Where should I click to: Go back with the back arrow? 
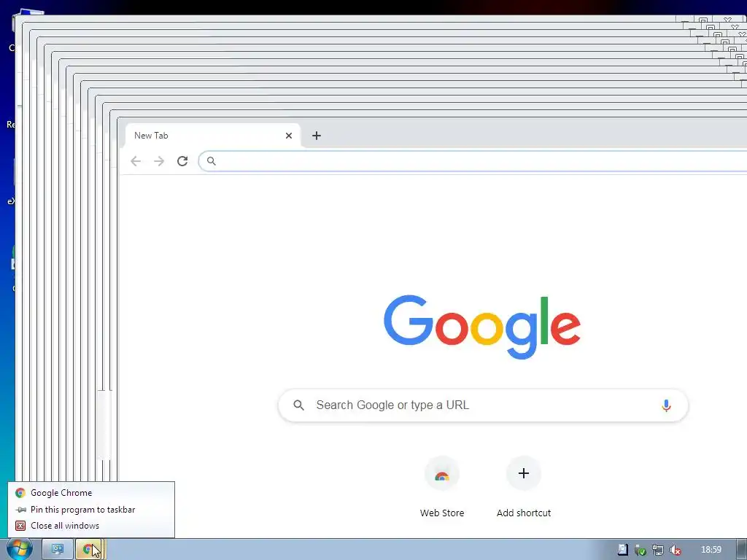click(x=136, y=161)
